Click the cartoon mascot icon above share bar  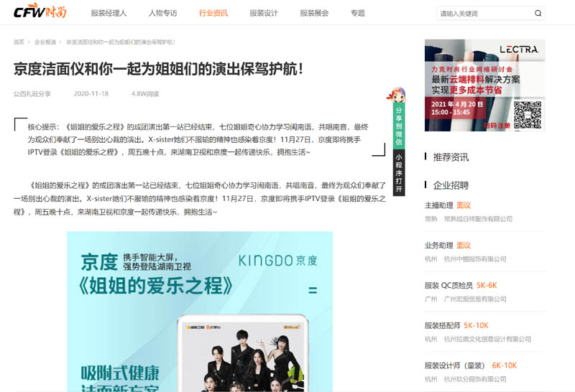pos(397,95)
